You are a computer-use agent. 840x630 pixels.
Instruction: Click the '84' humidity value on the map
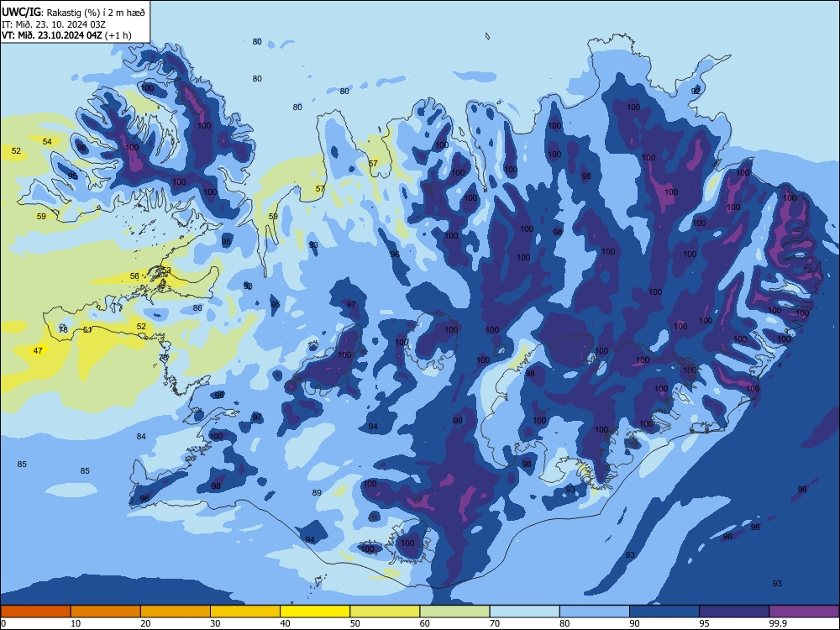pyautogui.click(x=141, y=436)
